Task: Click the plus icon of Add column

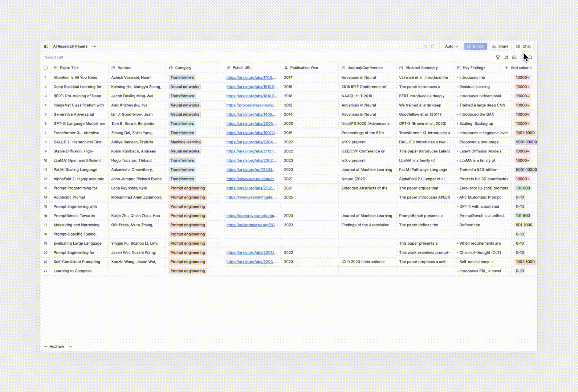Action: pos(506,68)
